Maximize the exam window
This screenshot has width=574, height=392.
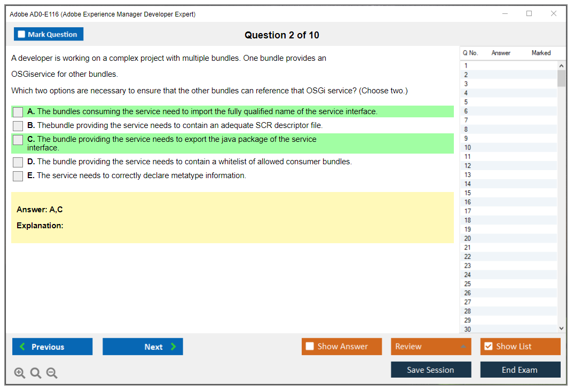tap(529, 14)
